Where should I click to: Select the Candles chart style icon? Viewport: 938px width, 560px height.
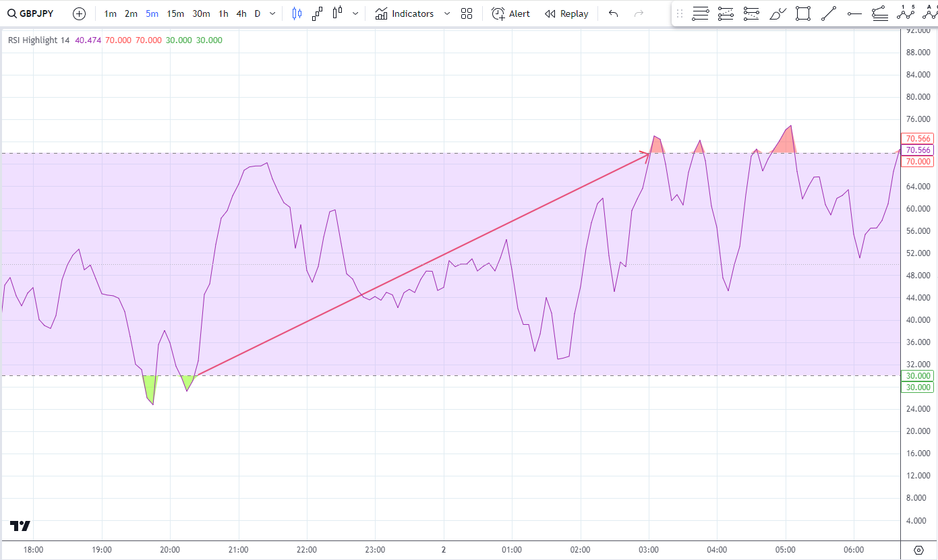point(297,13)
